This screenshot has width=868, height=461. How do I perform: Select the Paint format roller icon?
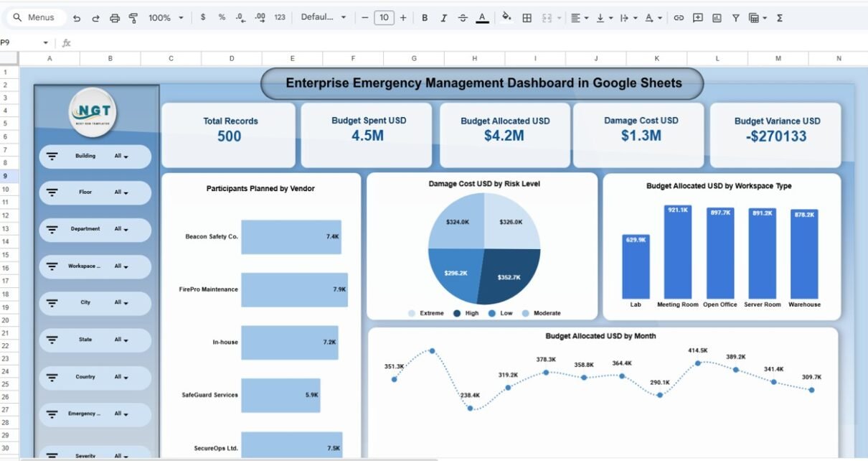point(133,18)
